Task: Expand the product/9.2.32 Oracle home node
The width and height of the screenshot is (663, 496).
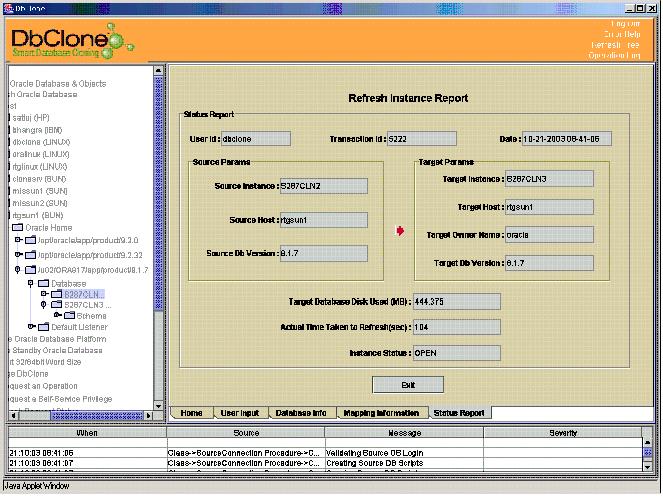Action: click(x=18, y=255)
